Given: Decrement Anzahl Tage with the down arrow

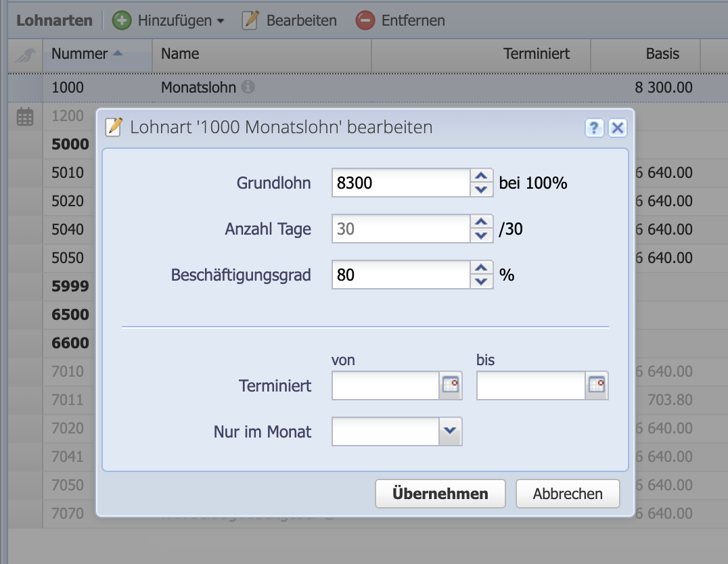Looking at the screenshot, I should tap(480, 235).
